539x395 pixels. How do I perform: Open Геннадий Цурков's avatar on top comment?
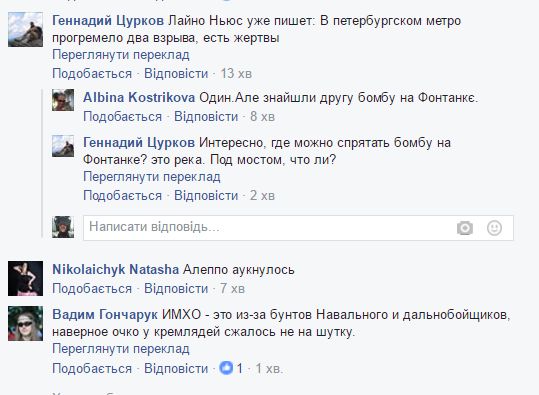25,30
